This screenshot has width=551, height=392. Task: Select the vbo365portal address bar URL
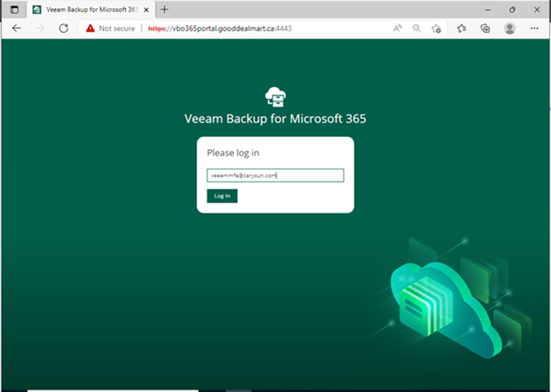click(x=219, y=29)
